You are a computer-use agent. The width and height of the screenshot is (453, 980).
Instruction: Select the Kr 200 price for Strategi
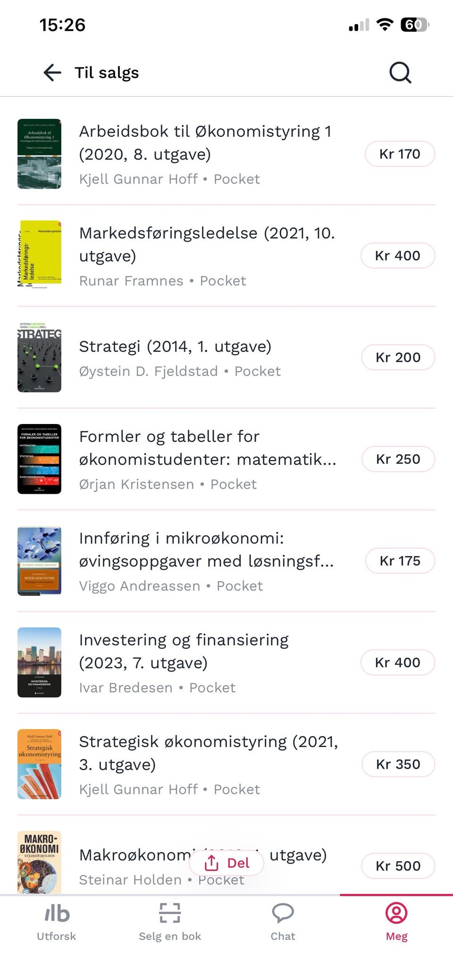click(x=398, y=357)
